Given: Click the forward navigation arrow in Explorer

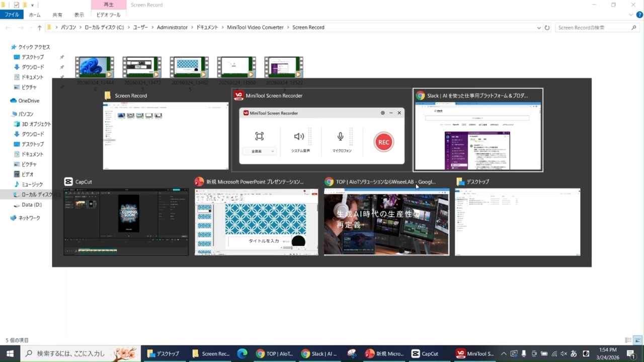Looking at the screenshot, I should 21,28.
